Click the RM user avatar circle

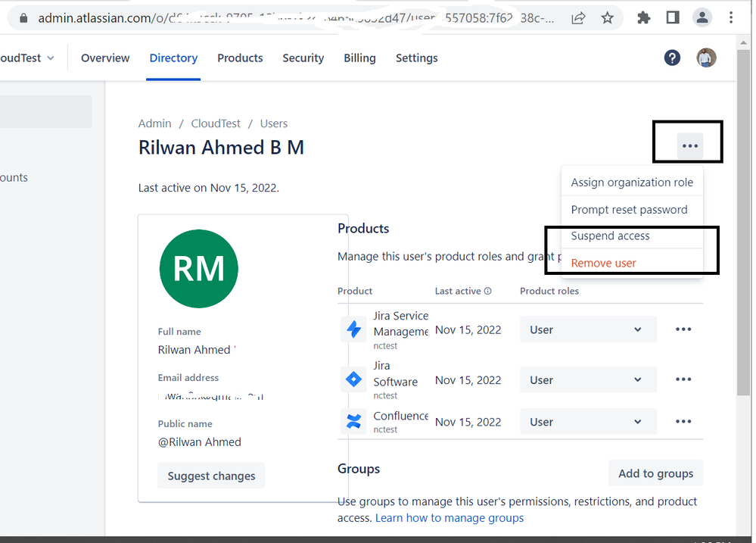198,268
